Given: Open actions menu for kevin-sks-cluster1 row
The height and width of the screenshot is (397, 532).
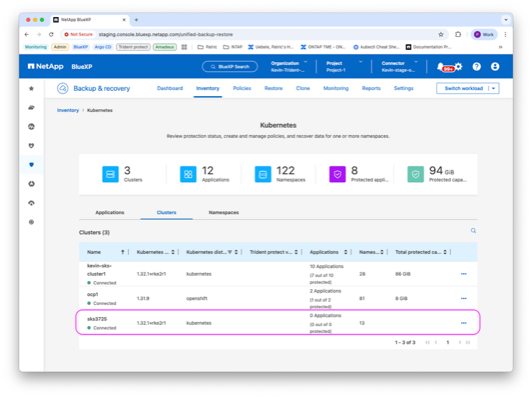Looking at the screenshot, I should (464, 274).
